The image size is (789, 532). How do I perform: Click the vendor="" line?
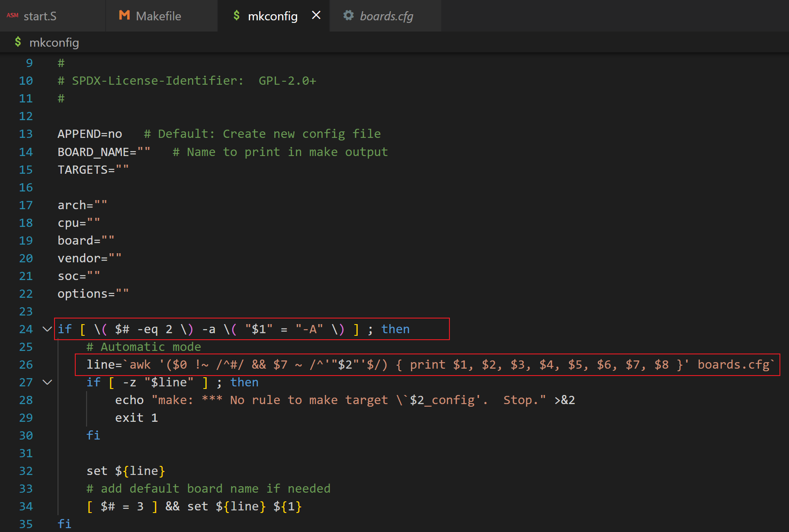(x=90, y=258)
